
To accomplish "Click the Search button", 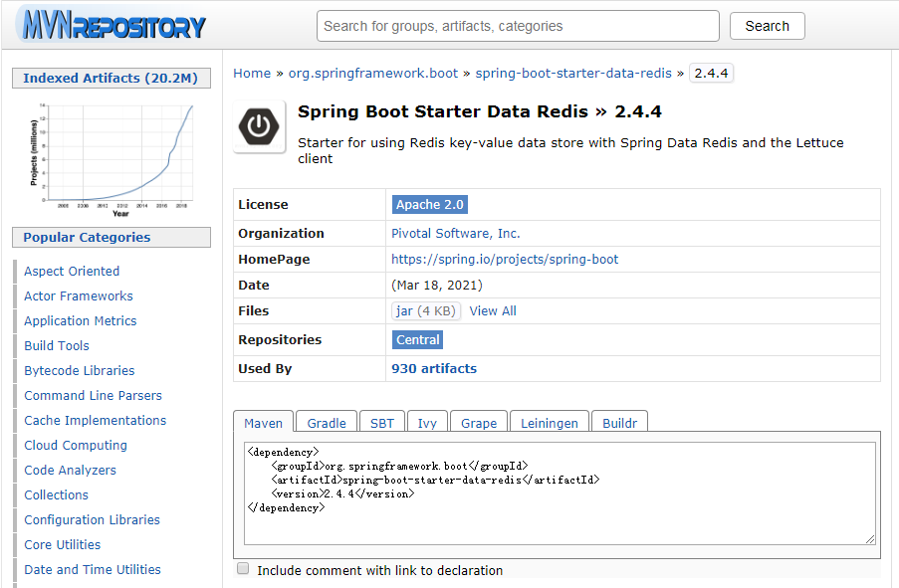I will pos(767,26).
